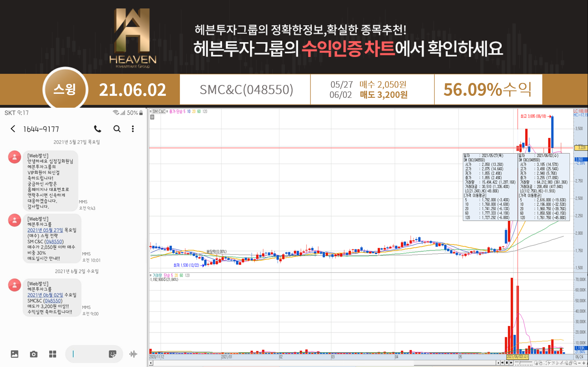The height and width of the screenshot is (367, 588).
Task: Click the orange 20 price moving average label
Action: pos(194,111)
